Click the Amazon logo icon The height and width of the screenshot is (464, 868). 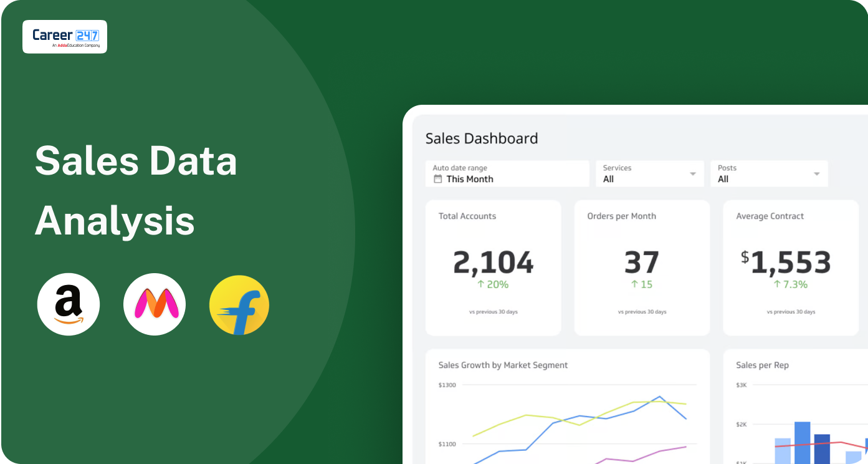(x=69, y=304)
